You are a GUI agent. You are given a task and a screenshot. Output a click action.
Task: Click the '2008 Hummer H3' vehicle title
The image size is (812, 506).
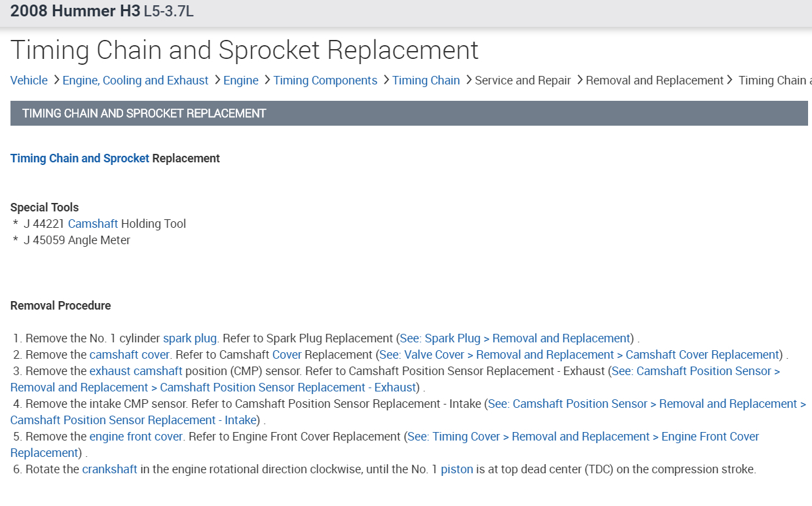click(75, 12)
